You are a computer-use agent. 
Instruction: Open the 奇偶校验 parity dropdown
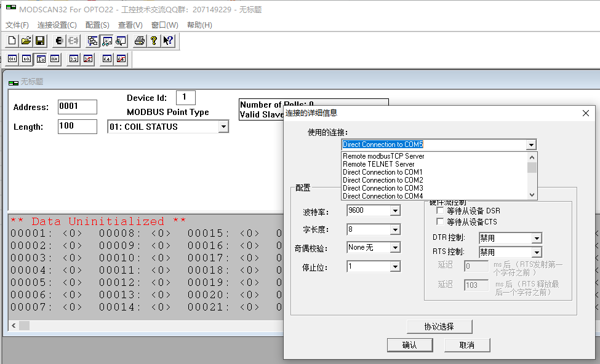tap(395, 248)
